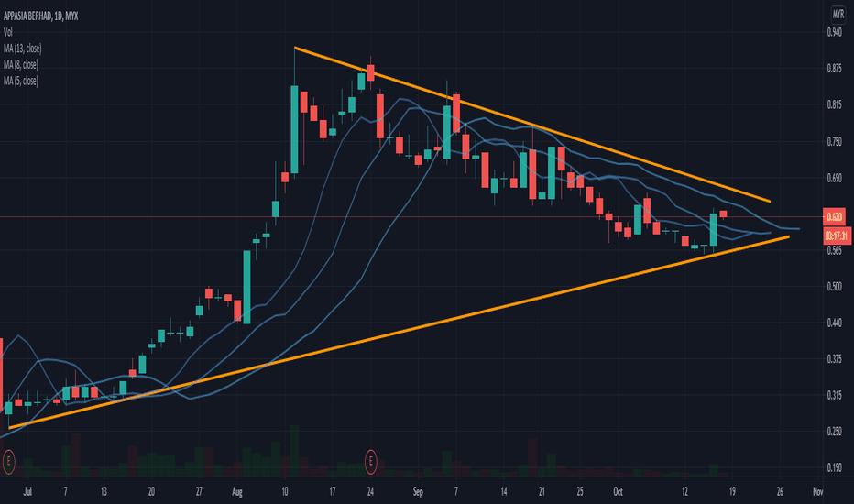This screenshot has width=854, height=504.
Task: Click the Nov date axis label
Action: [817, 492]
